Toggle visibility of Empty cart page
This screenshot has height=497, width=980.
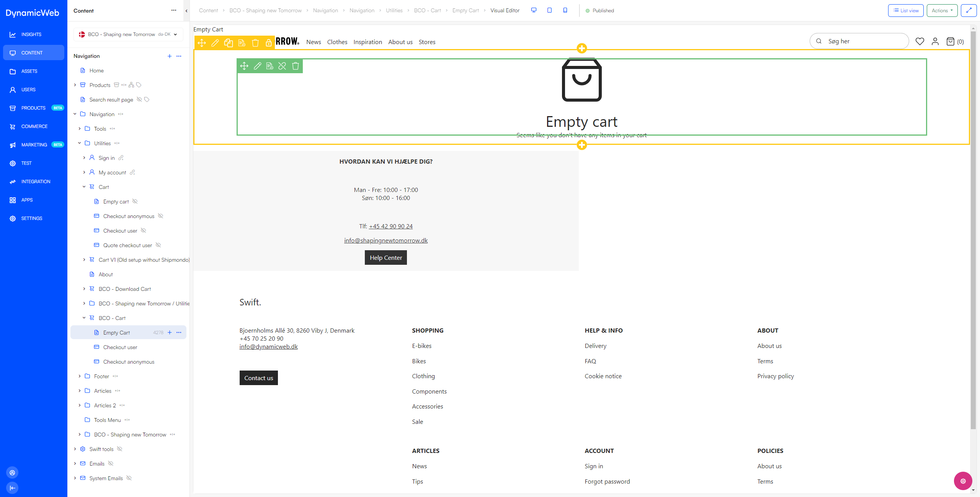tap(137, 202)
